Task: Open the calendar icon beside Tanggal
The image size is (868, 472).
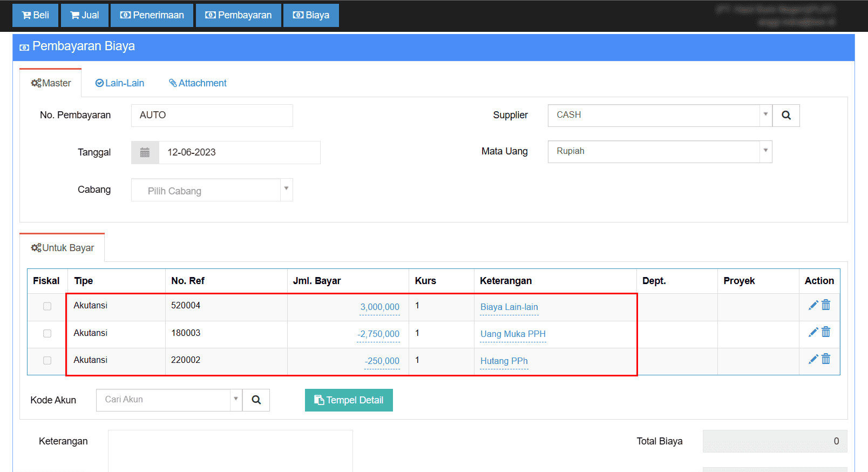Action: 145,153
